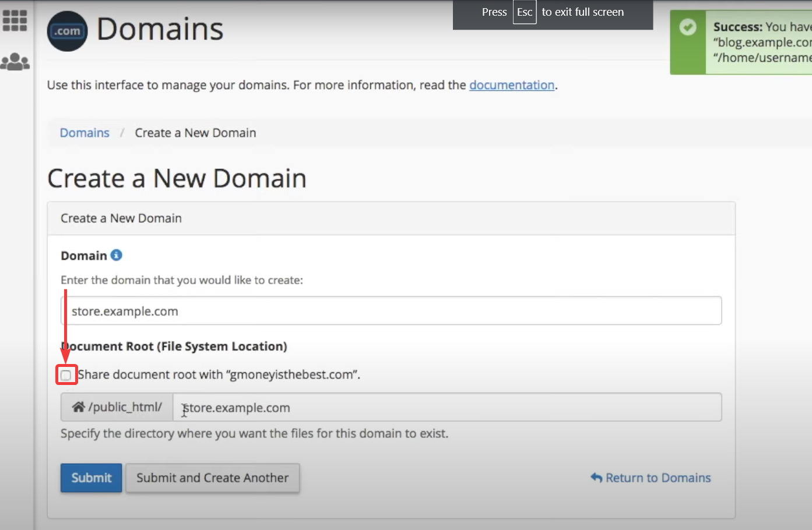The width and height of the screenshot is (812, 530).
Task: Click Submit and Create Another button
Action: (x=213, y=478)
